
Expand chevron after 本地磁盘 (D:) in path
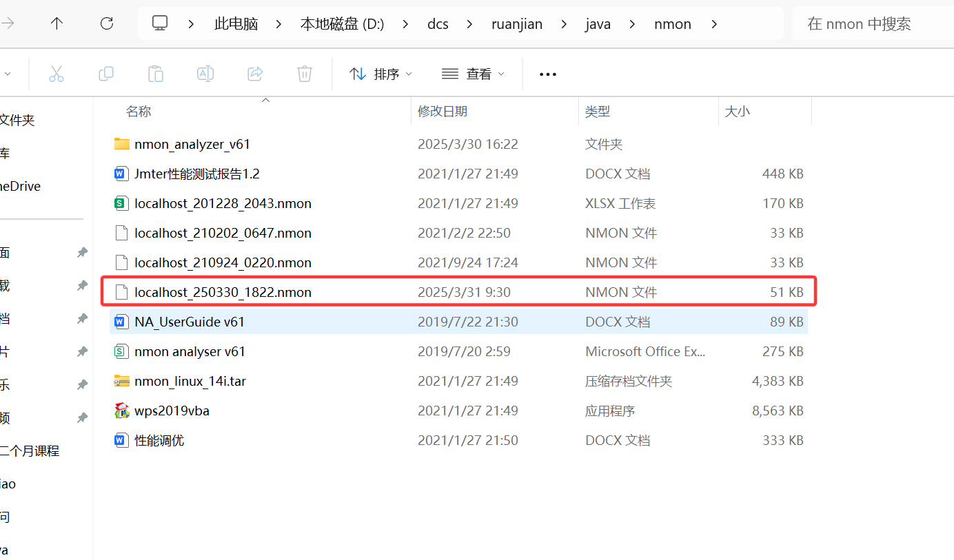click(405, 24)
